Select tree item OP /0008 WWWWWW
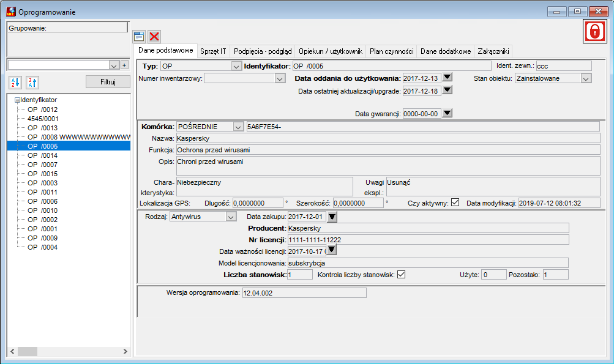This screenshot has height=364, width=614. click(78, 137)
